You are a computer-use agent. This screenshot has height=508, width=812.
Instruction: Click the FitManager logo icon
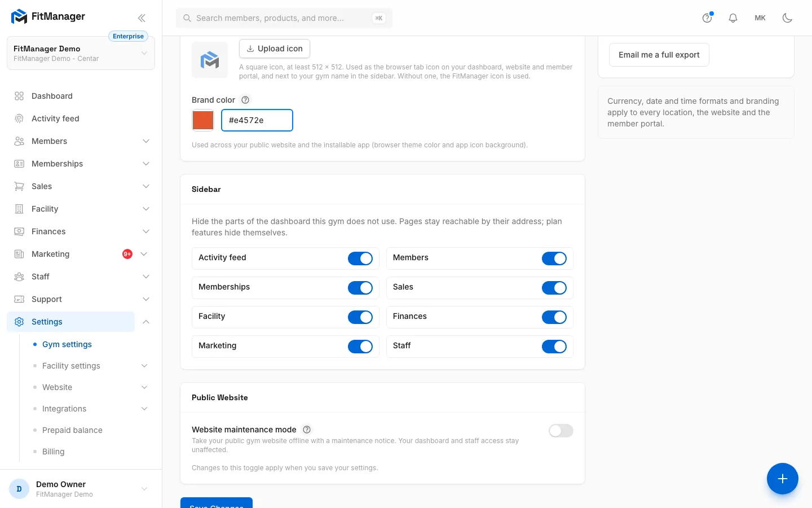[x=19, y=17]
